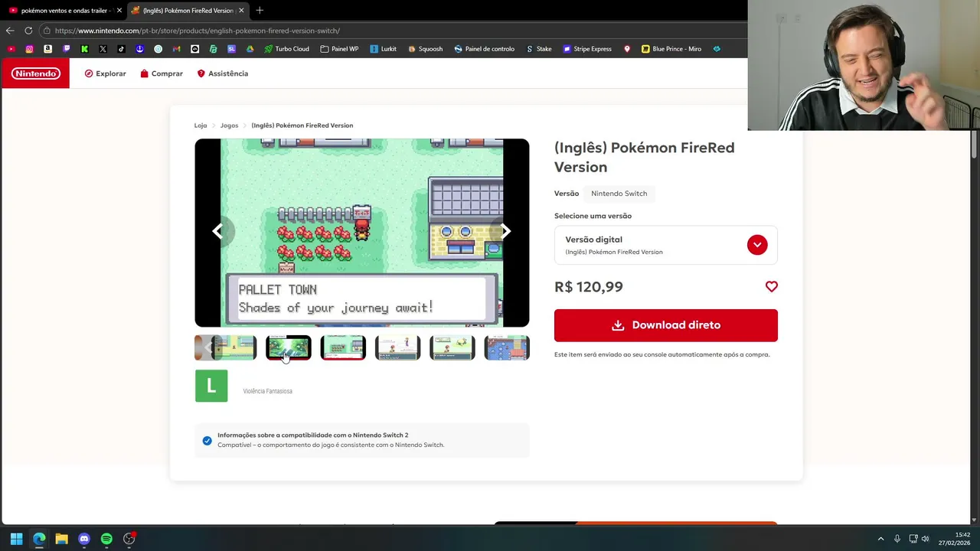This screenshot has width=980, height=551.
Task: Add game to wishlist with heart icon
Action: coord(771,286)
